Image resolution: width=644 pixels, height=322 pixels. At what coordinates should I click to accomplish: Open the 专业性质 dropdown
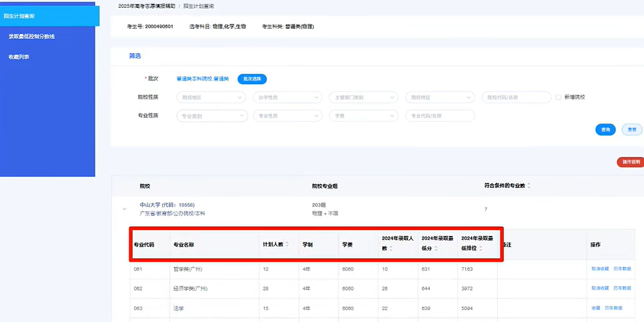point(288,116)
